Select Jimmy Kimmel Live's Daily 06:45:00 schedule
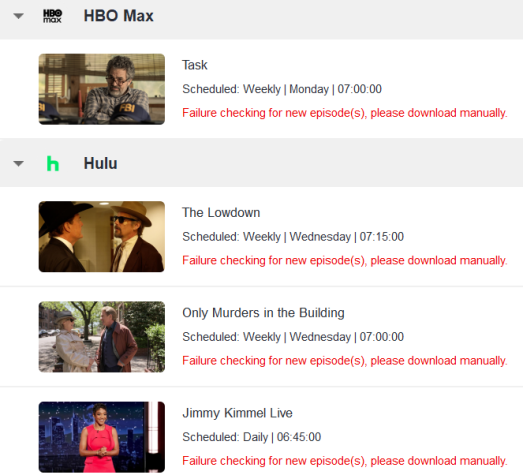Image resolution: width=523 pixels, height=475 pixels. [251, 437]
